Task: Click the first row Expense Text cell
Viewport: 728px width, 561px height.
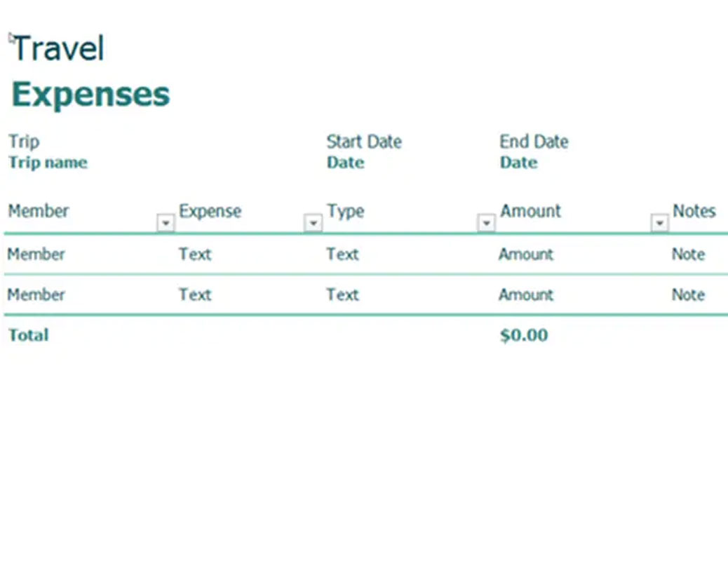Action: coord(195,254)
